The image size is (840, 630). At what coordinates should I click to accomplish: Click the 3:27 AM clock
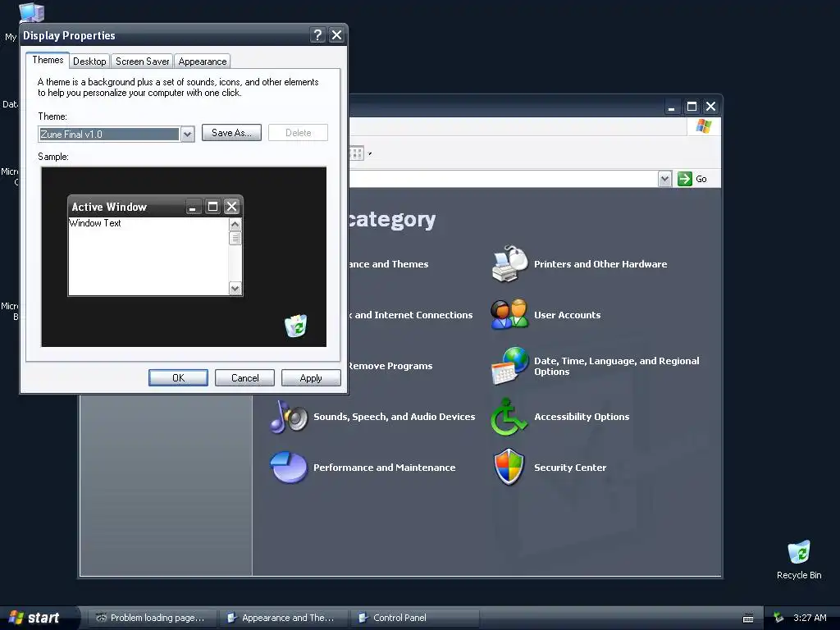pyautogui.click(x=810, y=618)
